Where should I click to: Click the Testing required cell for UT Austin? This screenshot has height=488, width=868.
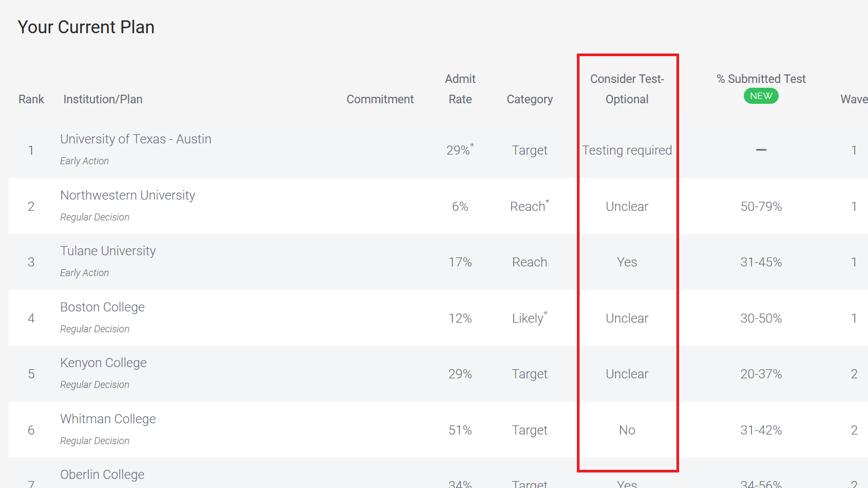coord(627,150)
